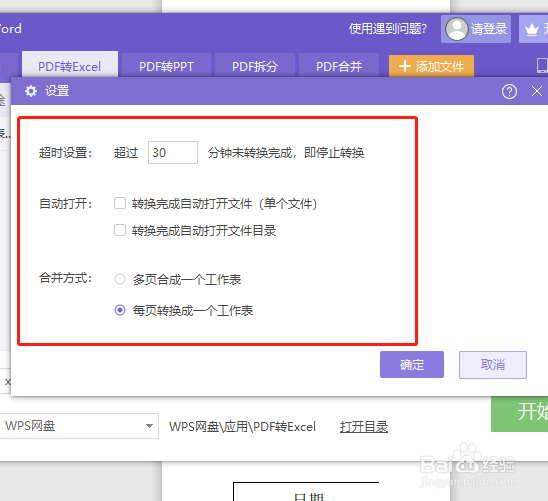Click the gear icon in settings title

31,91
